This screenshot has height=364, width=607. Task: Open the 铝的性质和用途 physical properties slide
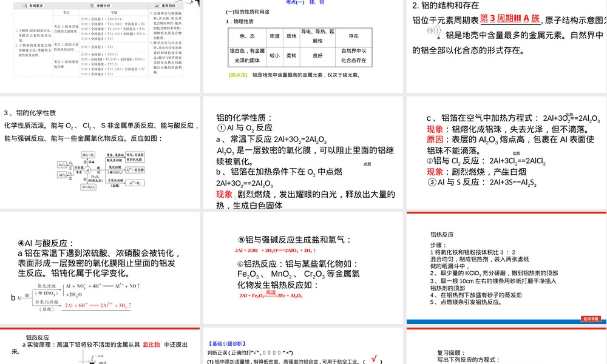tap(303, 47)
